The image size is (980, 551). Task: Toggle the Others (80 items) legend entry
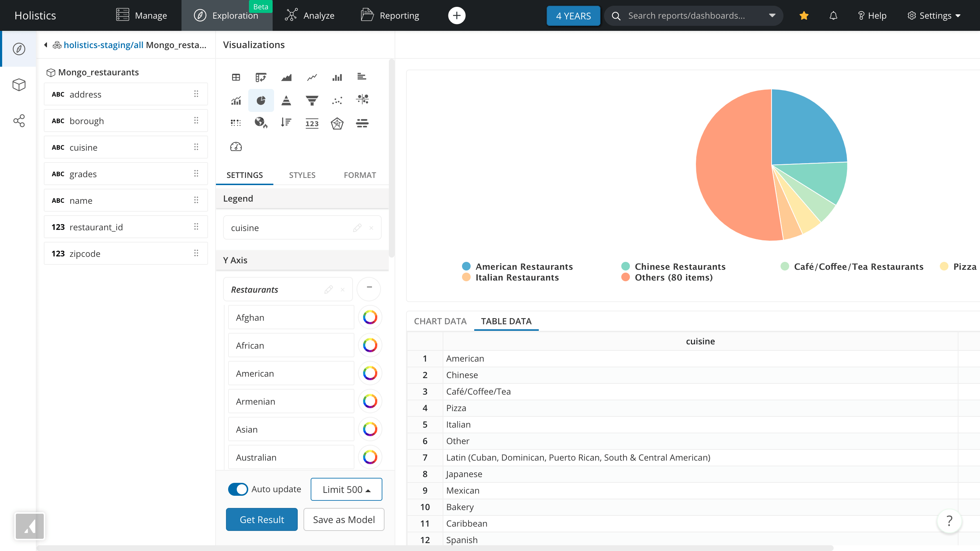pos(673,277)
